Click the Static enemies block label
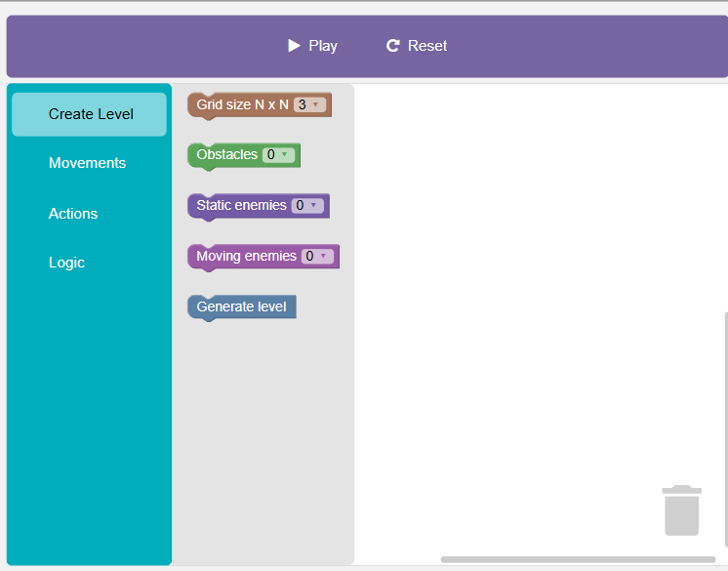 (241, 205)
